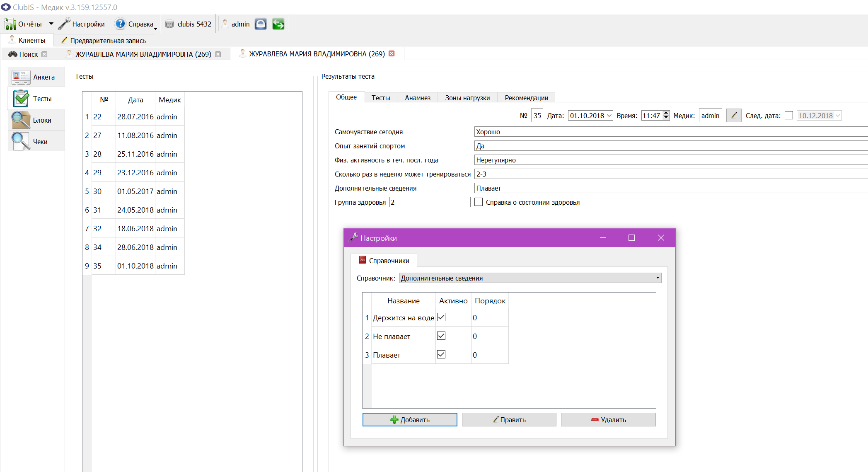Open Настройки wrench icon in toolbar
Screen dimensions: 868x472
click(64, 24)
